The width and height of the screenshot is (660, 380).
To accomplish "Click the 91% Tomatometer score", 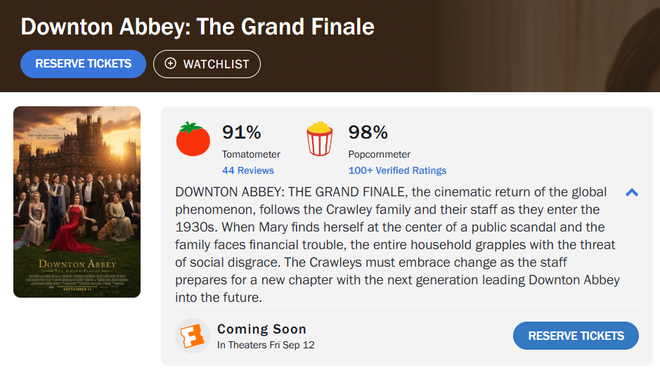I will pos(242,132).
